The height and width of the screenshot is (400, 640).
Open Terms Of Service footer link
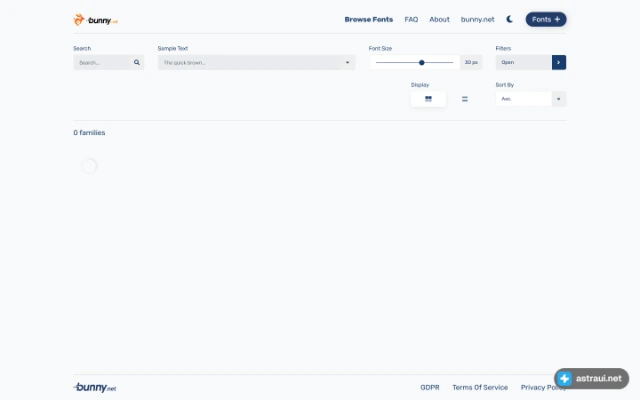pyautogui.click(x=480, y=387)
